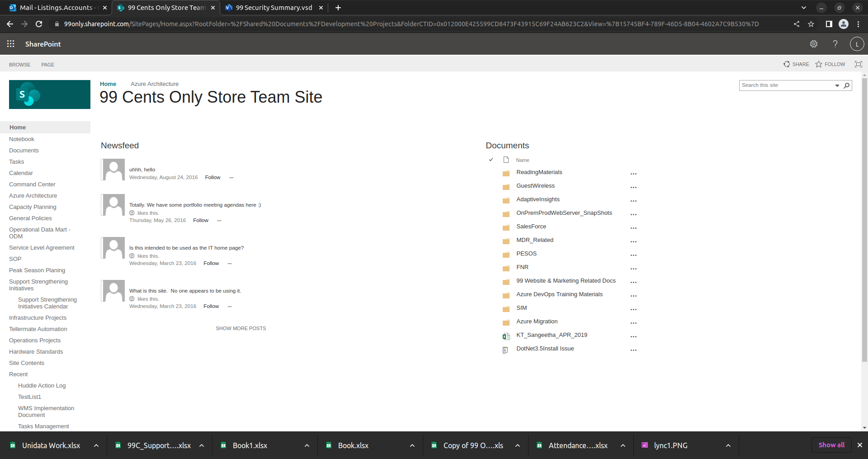Screen dimensions: 868x459
Task: Open the user account avatar menu
Action: click(x=857, y=44)
